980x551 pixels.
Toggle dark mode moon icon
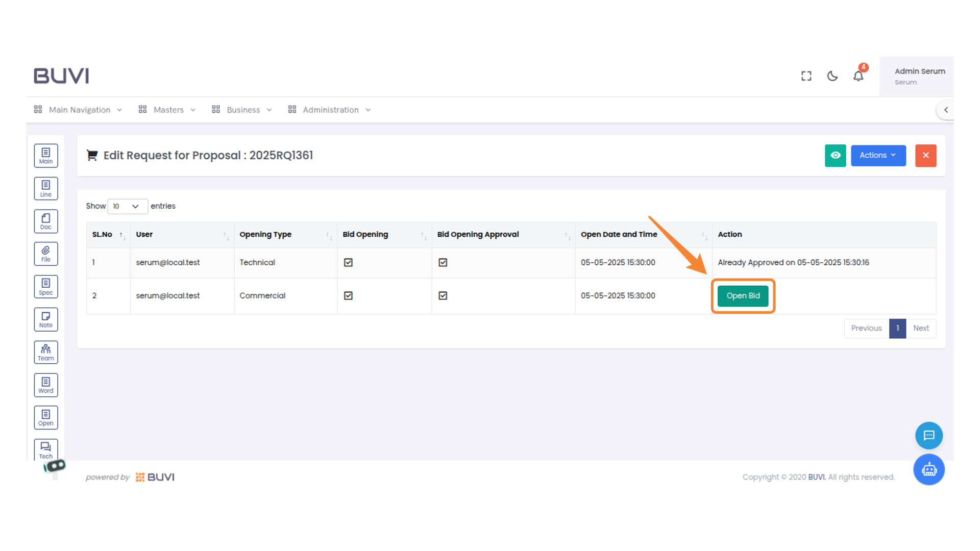(x=832, y=76)
